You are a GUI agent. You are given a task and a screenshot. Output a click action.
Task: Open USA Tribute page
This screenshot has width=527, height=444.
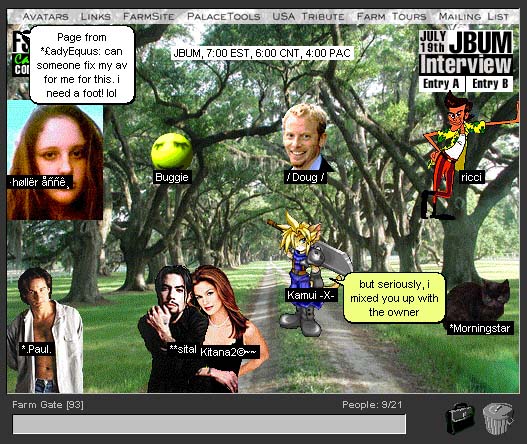click(308, 16)
